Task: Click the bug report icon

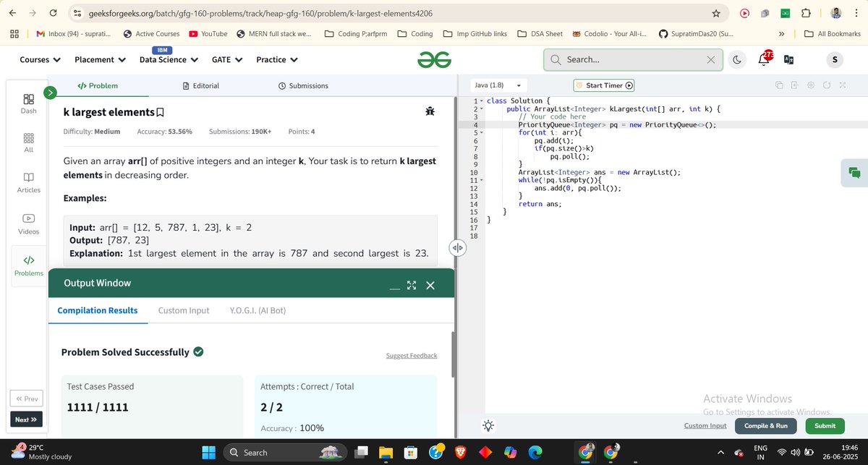Action: [x=430, y=111]
